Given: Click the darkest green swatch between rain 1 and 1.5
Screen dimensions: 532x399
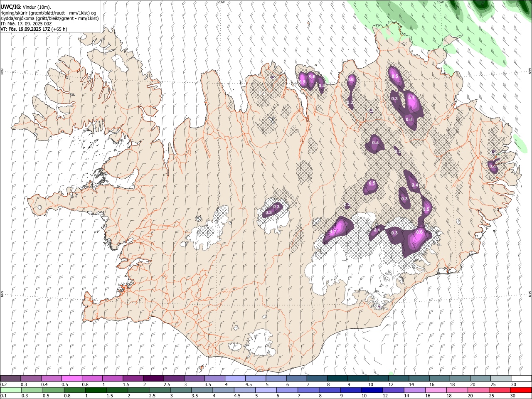Looking at the screenshot, I should coord(96,390).
